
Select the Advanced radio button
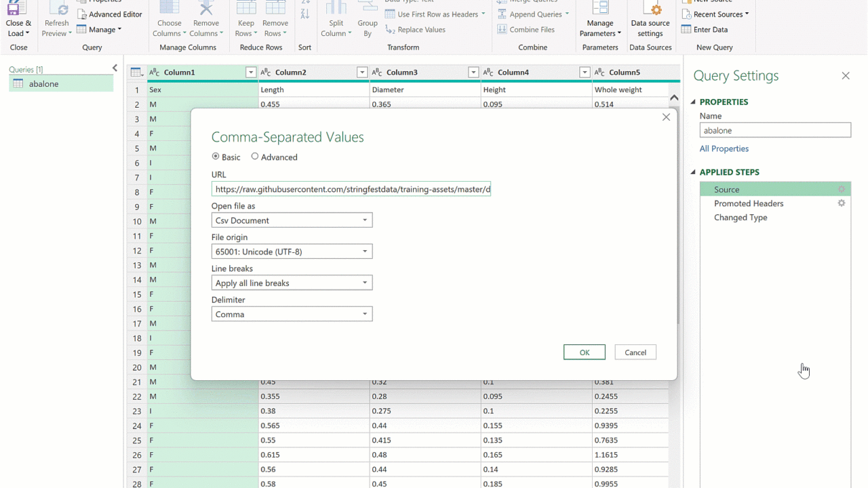255,157
